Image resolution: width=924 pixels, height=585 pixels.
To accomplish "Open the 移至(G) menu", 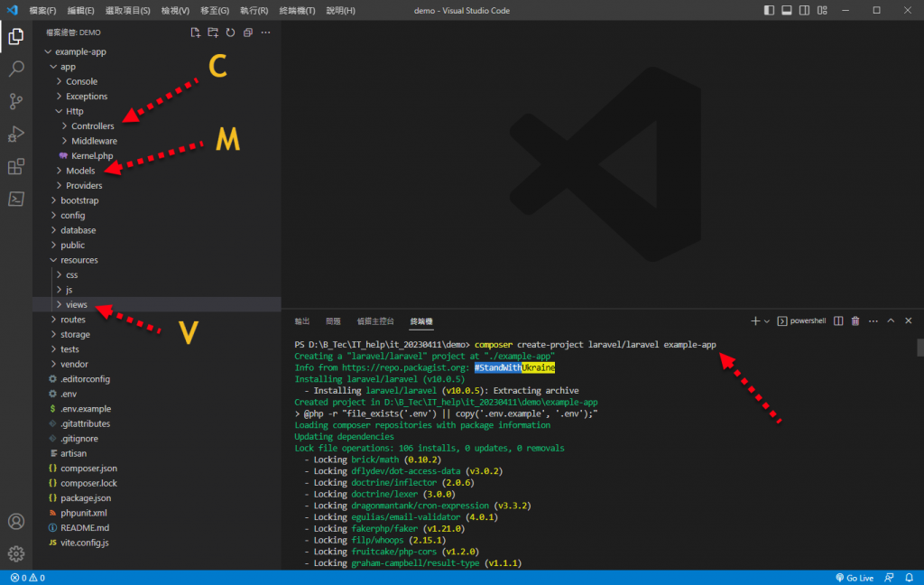I will [x=215, y=11].
